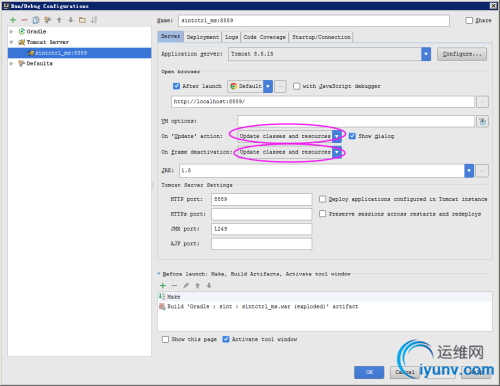The width and height of the screenshot is (500, 386).
Task: Open browser chooser ellipsis button
Action: (x=281, y=86)
